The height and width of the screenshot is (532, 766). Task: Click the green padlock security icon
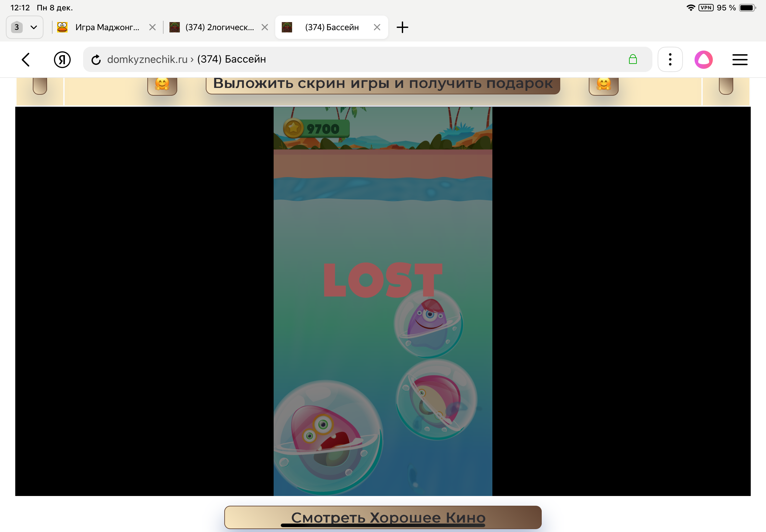point(633,60)
